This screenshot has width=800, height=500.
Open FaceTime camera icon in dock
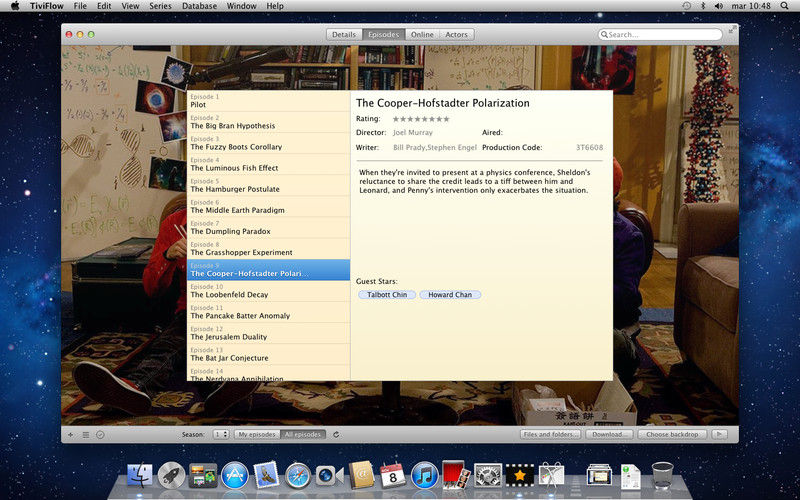click(329, 476)
